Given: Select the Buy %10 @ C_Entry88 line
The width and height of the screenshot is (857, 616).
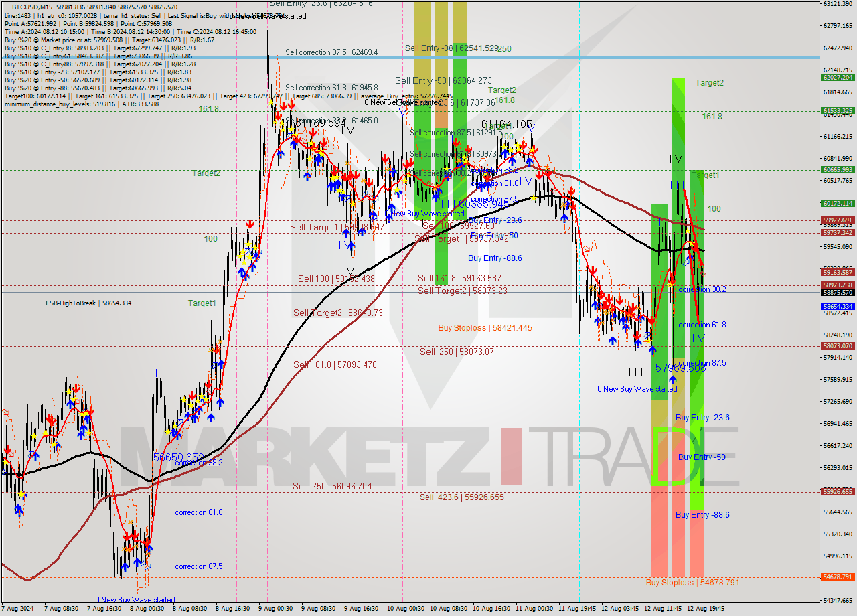Looking at the screenshot, I should 100,64.
